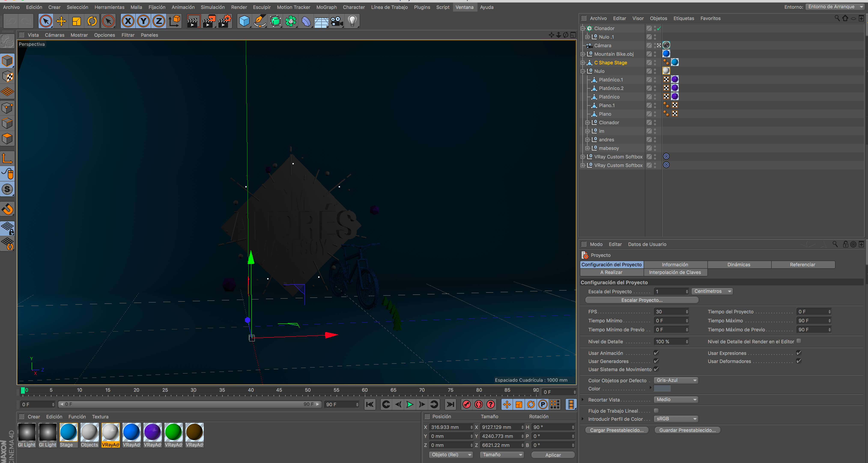This screenshot has height=463, width=868.
Task: Open Entorno de Arranque layout dropdown
Action: [x=835, y=7]
